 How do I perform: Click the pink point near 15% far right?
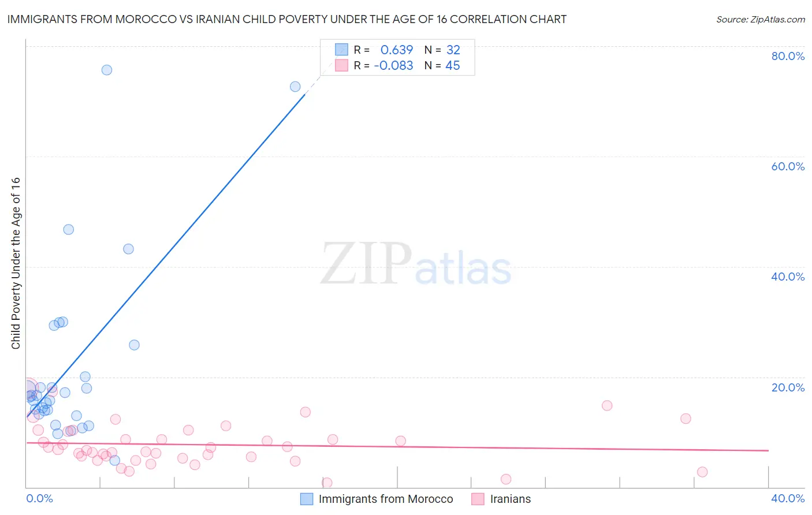(x=607, y=405)
